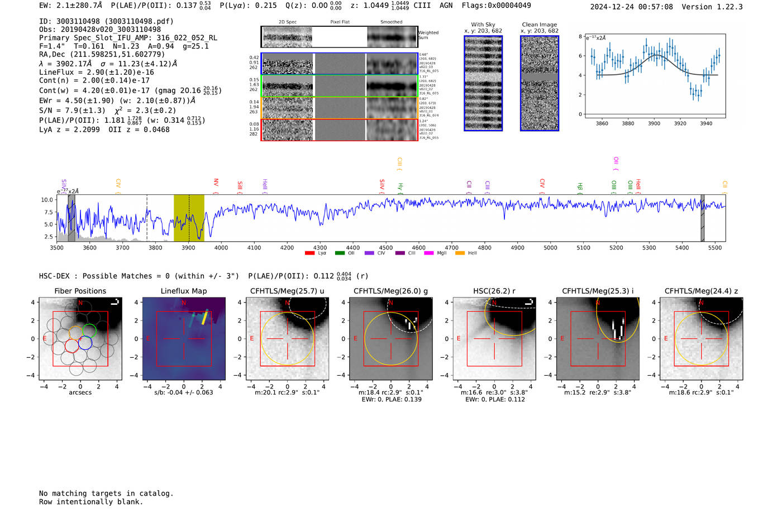The height and width of the screenshot is (532, 782).
Task: Click the 's/b: -0.04 +/- 0.063' caption
Action: click(x=184, y=392)
